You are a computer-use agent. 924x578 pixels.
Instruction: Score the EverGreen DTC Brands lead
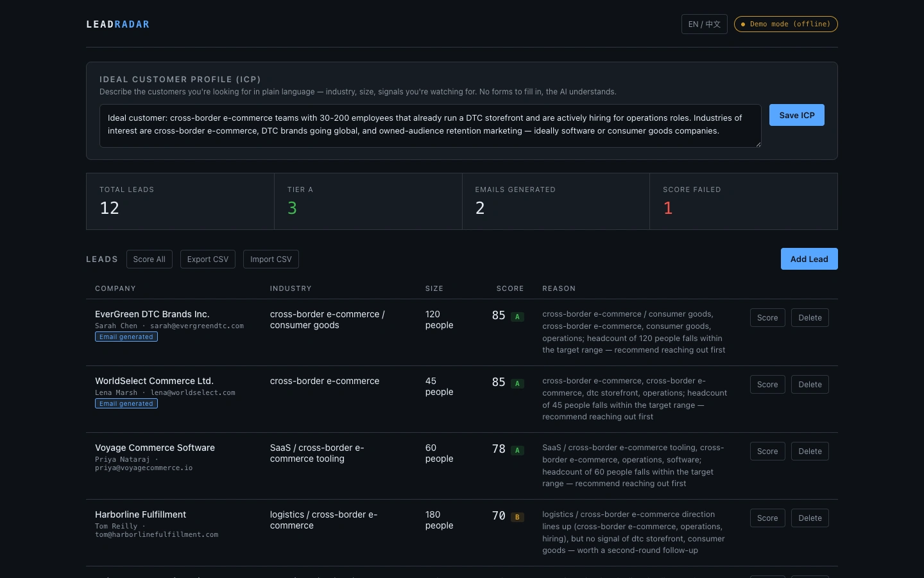pos(767,318)
